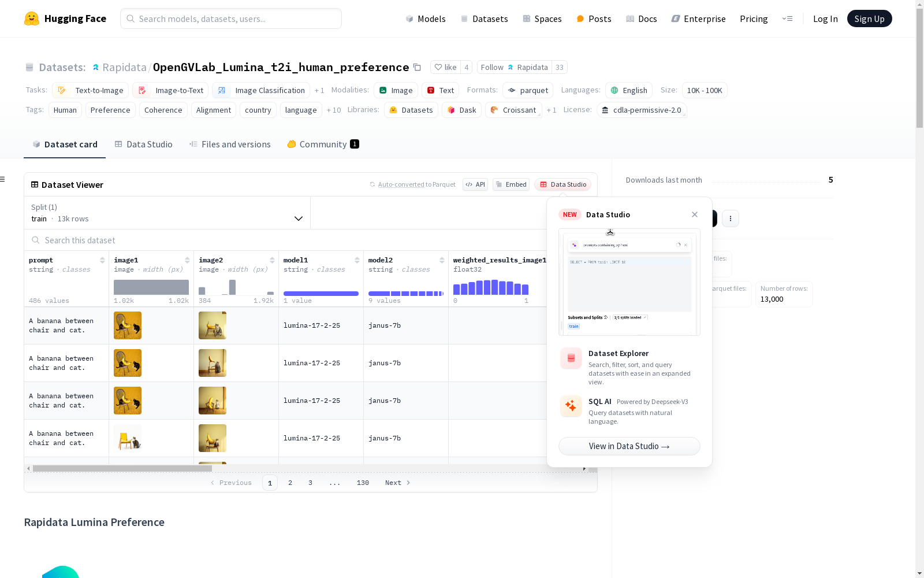Open the Files and versions tab

click(230, 144)
